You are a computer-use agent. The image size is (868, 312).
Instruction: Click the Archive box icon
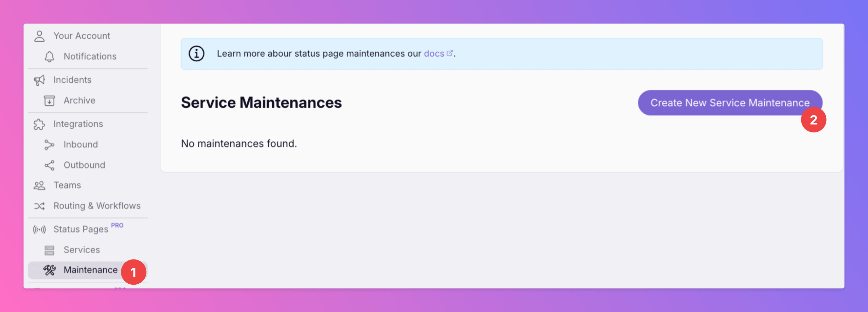[50, 101]
